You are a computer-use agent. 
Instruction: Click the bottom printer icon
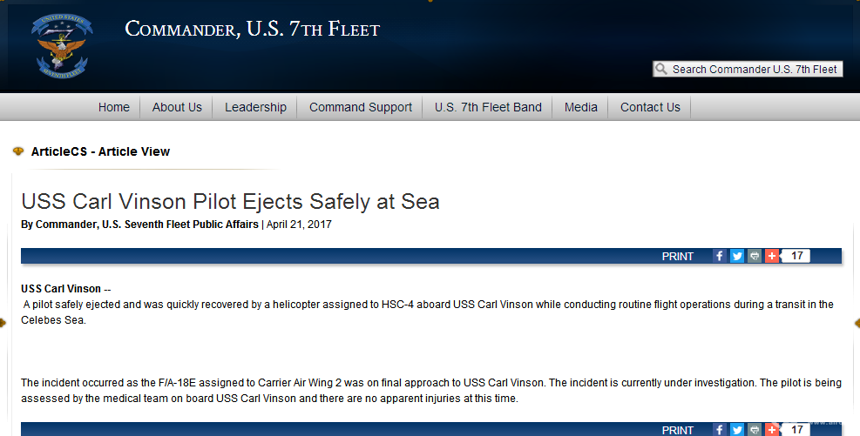coord(755,429)
